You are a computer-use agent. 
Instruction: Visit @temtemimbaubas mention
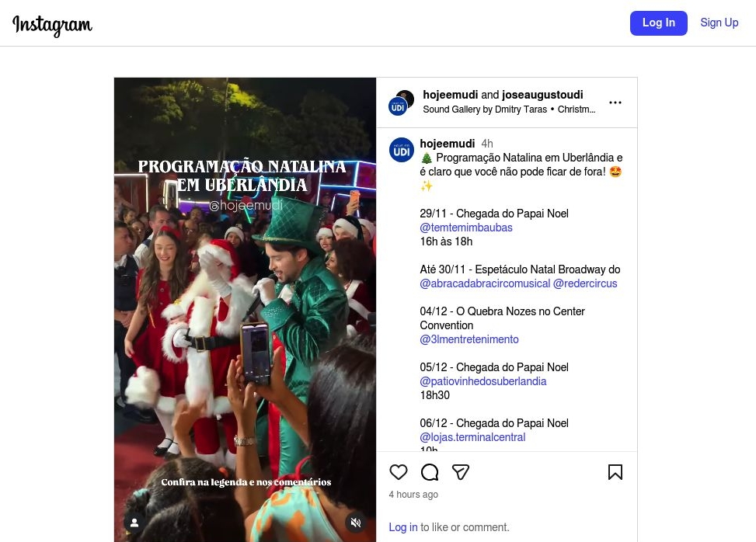[x=466, y=228]
